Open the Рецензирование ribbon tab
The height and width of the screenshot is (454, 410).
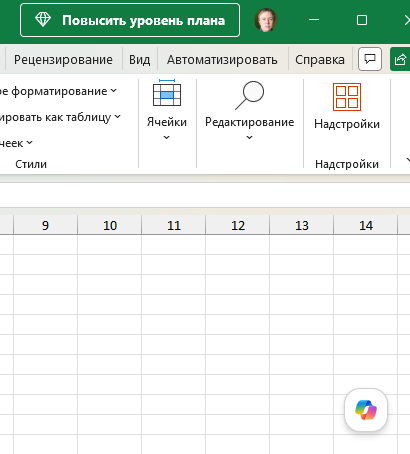[x=63, y=60]
